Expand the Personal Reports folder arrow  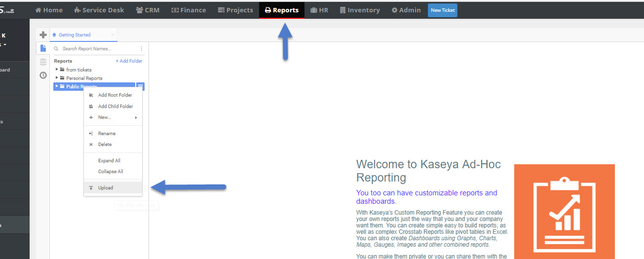pos(57,78)
